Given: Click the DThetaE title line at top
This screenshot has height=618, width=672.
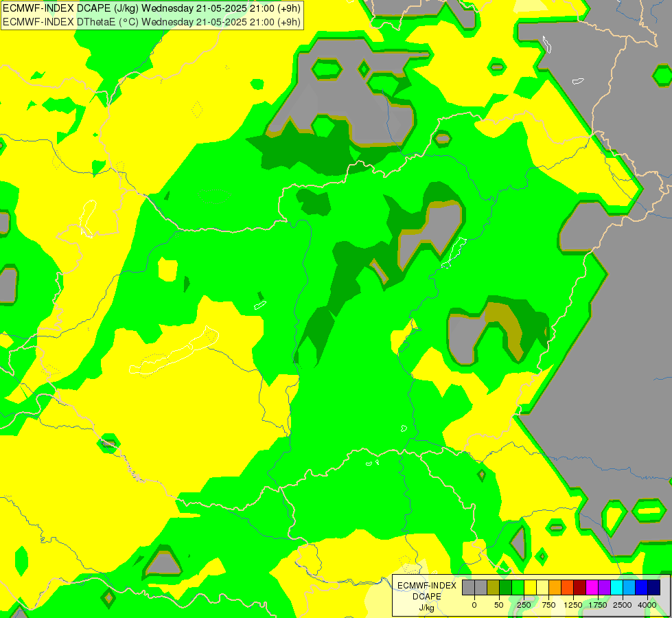Looking at the screenshot, I should (152, 22).
